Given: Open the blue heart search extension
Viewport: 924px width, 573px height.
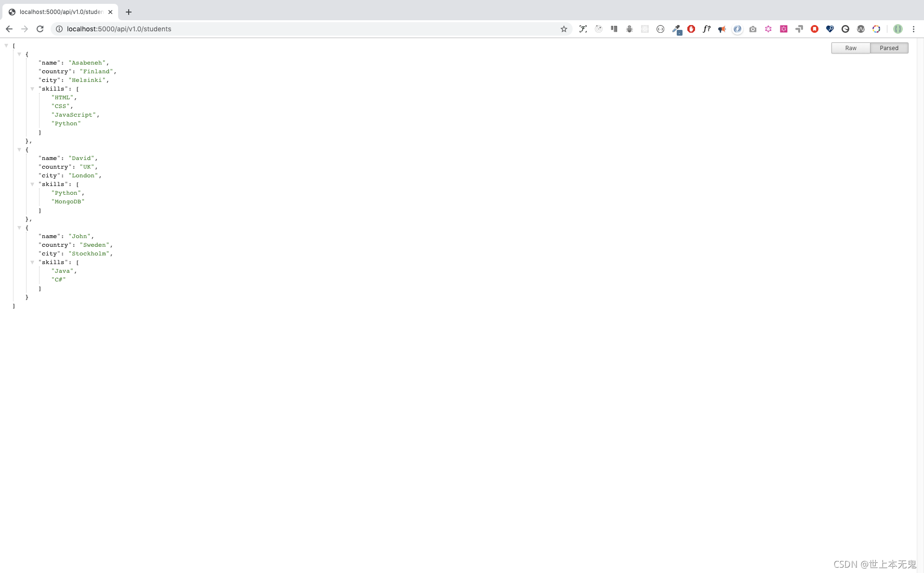Looking at the screenshot, I should point(830,29).
